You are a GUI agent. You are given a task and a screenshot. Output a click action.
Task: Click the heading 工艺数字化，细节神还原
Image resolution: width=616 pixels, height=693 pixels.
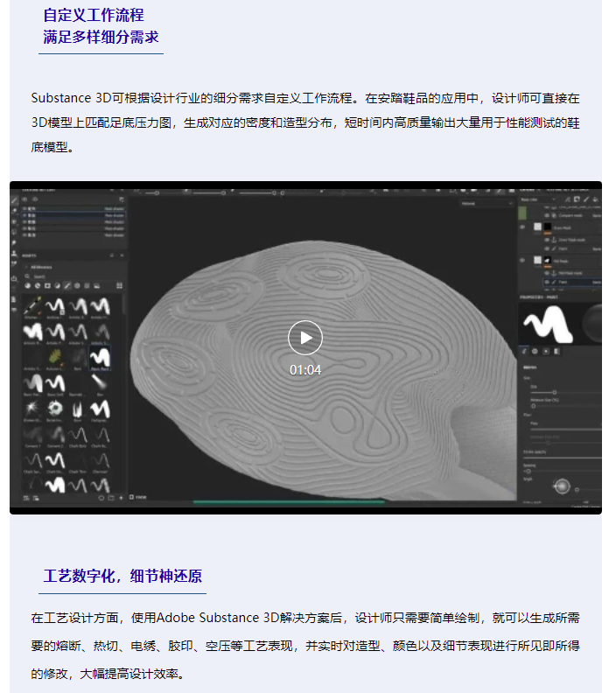tap(122, 576)
